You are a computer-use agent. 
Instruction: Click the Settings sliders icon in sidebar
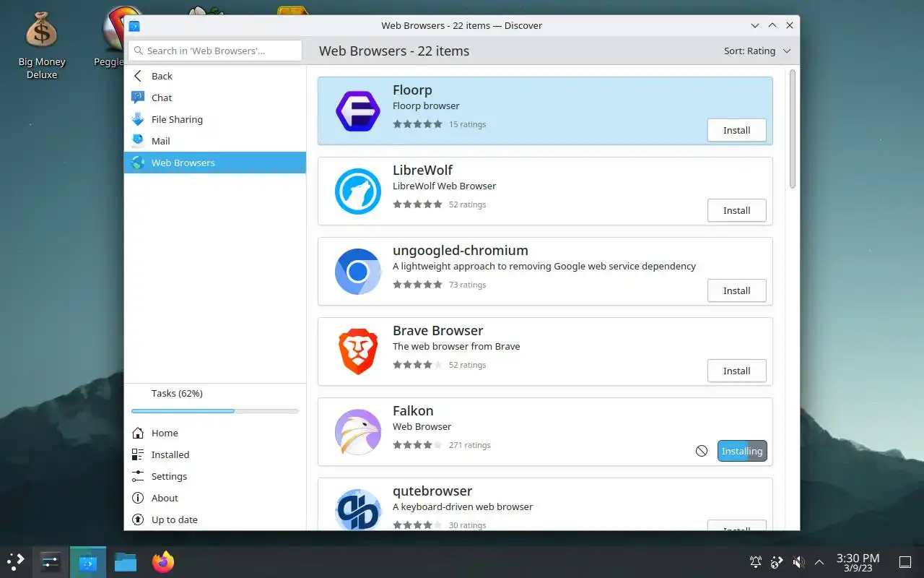tap(138, 476)
